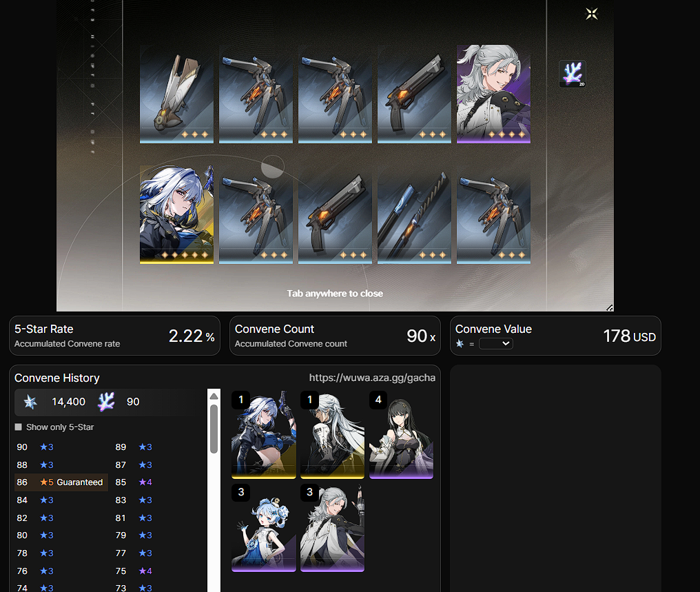This screenshot has width=700, height=592.
Task: Select the 5-star blue-haired character card in results
Action: 176,214
